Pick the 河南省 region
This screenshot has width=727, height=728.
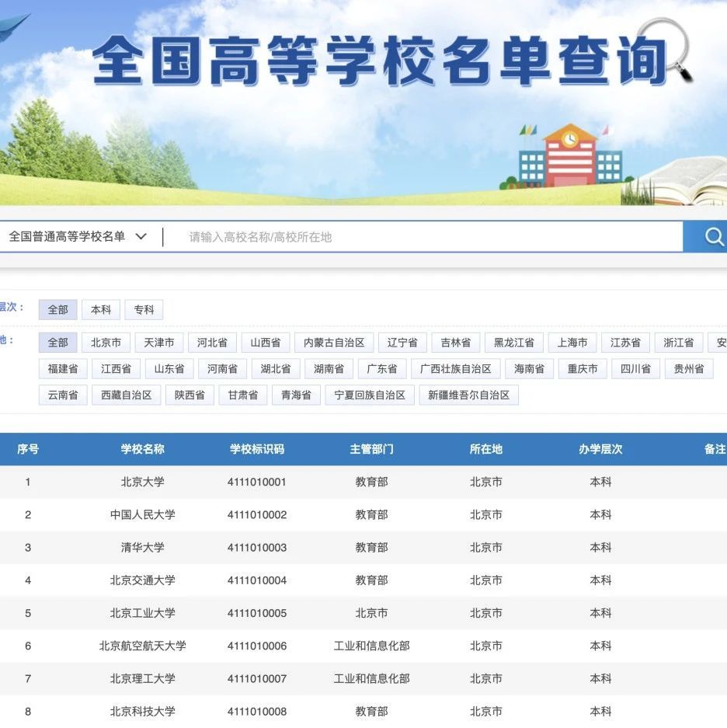point(222,369)
